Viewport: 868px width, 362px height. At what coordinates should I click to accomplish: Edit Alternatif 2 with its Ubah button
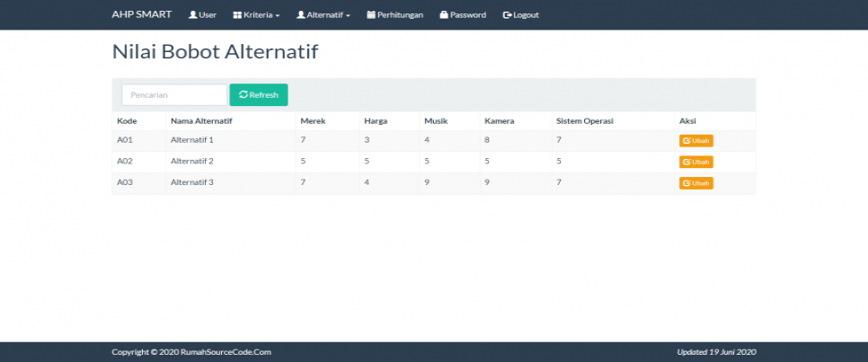696,162
